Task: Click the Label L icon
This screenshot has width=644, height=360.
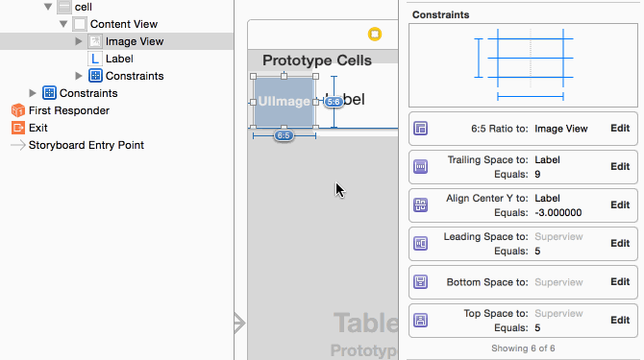Action: point(95,59)
